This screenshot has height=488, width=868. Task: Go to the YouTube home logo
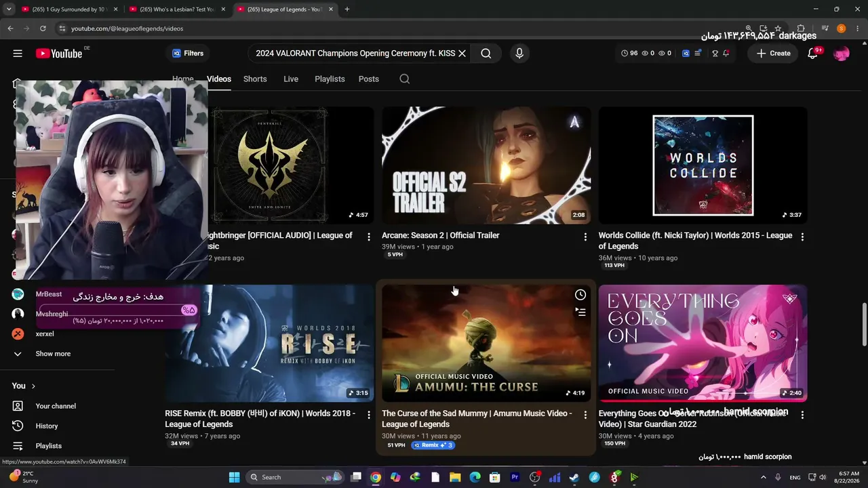pyautogui.click(x=59, y=54)
